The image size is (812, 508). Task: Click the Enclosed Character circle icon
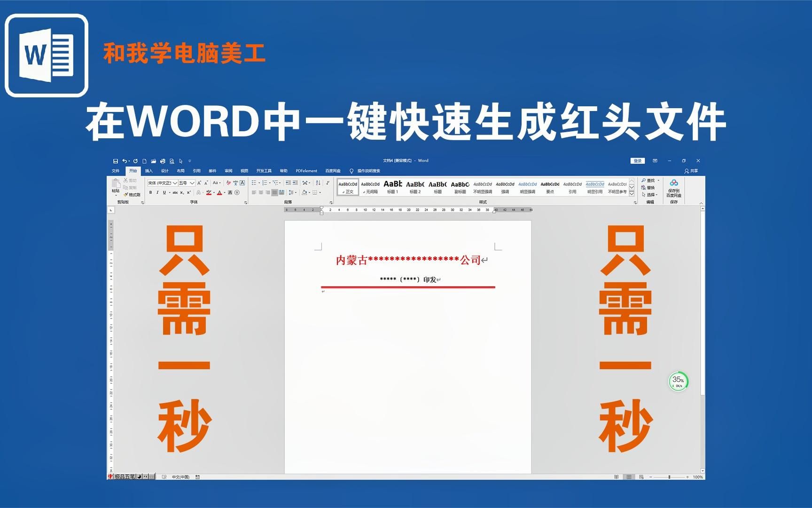coord(237,192)
